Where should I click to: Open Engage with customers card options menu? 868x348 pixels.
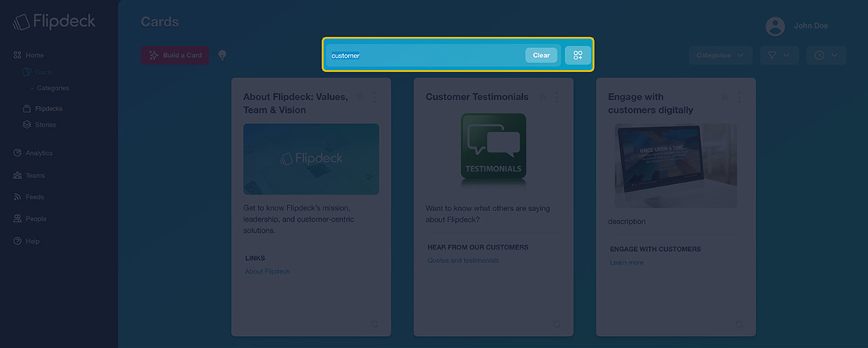pos(739,97)
